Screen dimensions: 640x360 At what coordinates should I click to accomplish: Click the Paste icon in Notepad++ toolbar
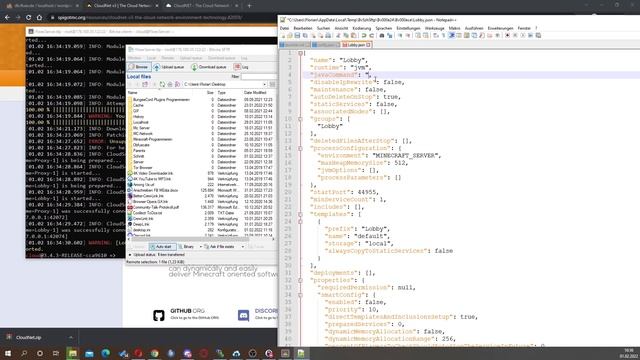353,36
